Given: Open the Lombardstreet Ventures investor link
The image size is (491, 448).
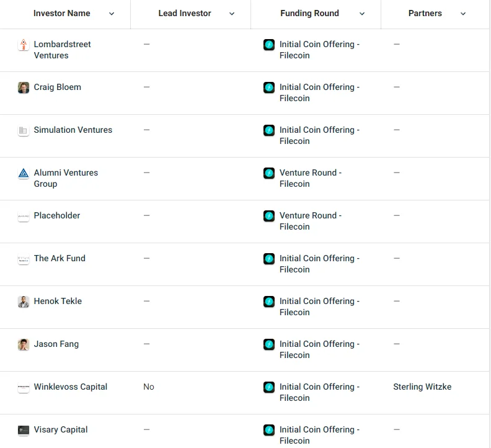Looking at the screenshot, I should coord(63,50).
